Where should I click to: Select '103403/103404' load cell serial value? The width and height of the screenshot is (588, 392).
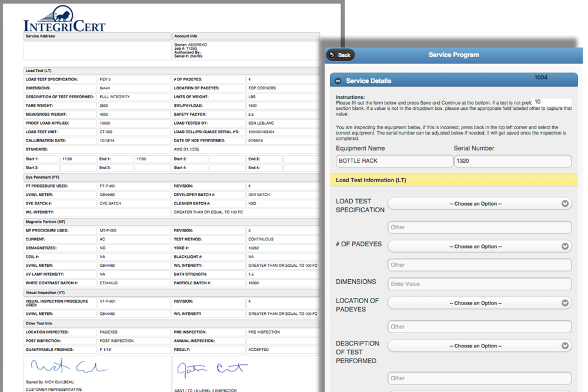[x=261, y=132]
